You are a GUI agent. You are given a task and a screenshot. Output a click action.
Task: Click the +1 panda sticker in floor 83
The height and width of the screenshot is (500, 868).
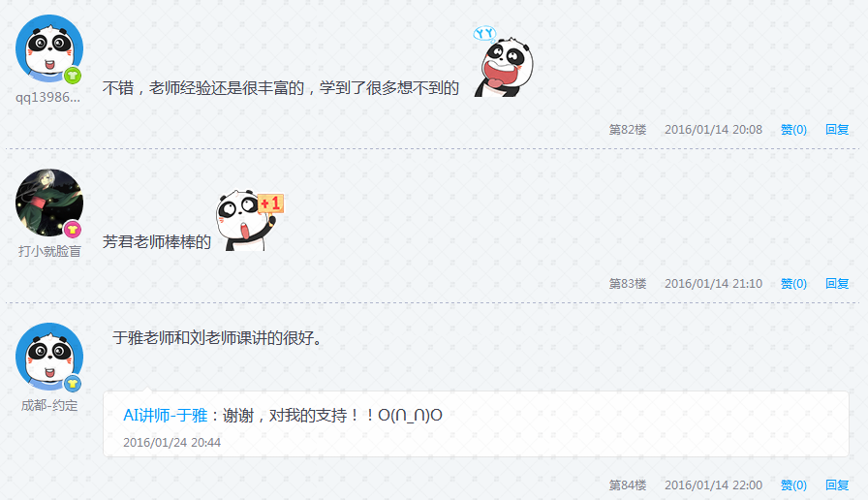coord(250,220)
